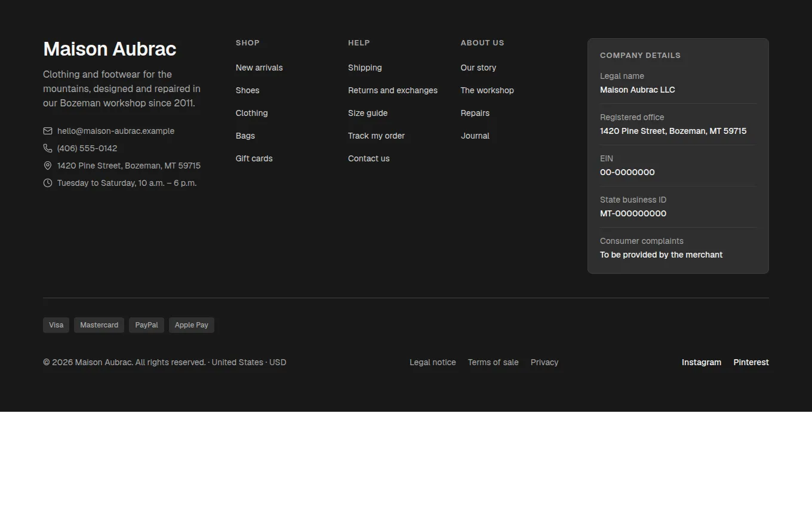Click the brand tagline about Bozeman workshop

122,88
